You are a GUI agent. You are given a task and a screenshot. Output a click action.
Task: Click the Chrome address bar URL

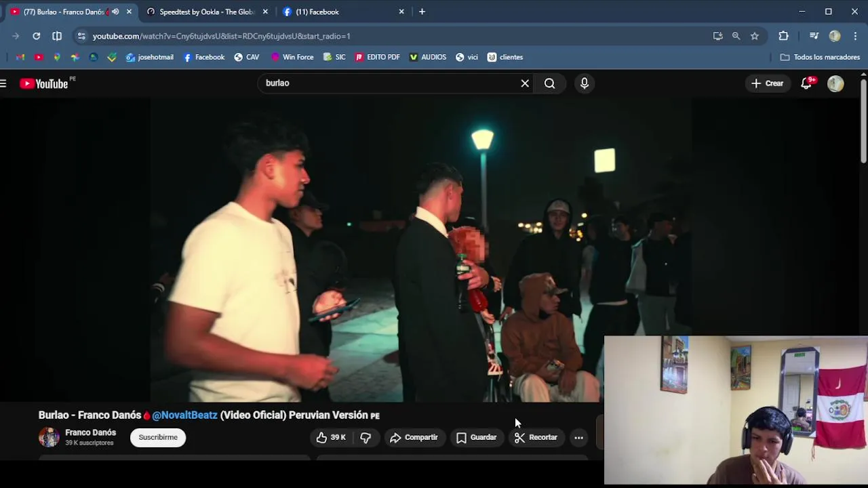pos(221,36)
